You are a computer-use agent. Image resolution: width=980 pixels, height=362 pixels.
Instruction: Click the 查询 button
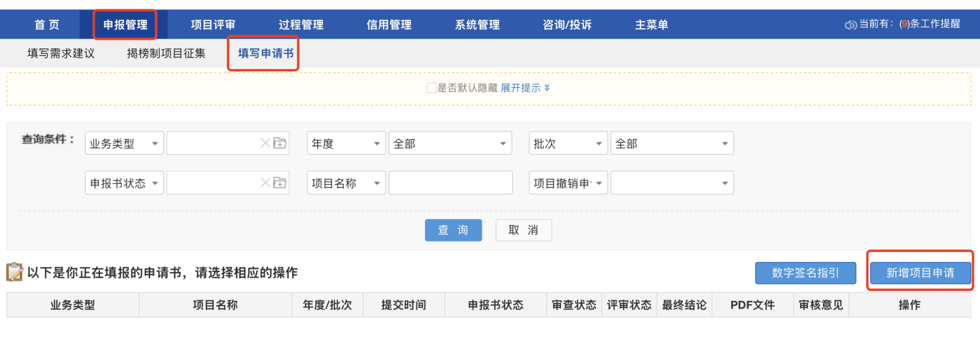[454, 230]
